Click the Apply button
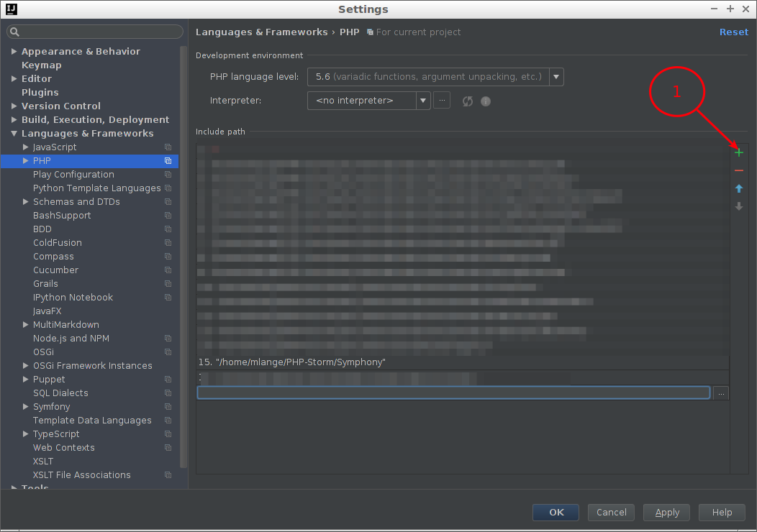Image resolution: width=757 pixels, height=532 pixels. pyautogui.click(x=667, y=512)
